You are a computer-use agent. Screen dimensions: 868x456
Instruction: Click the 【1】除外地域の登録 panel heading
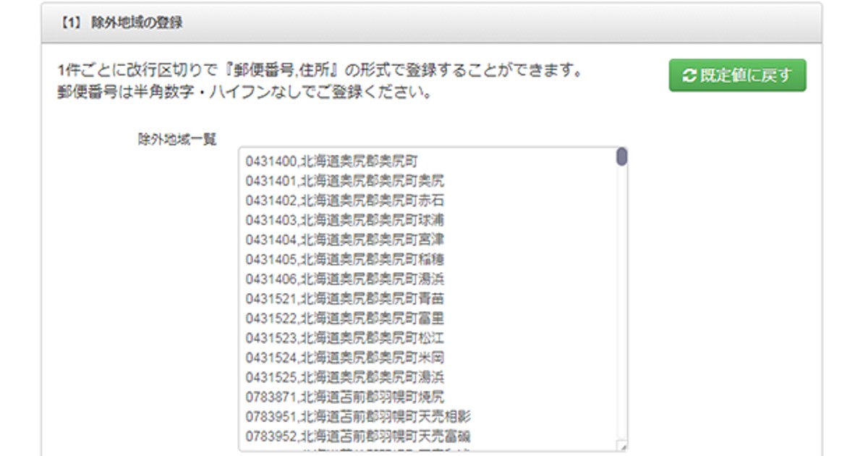point(122,23)
